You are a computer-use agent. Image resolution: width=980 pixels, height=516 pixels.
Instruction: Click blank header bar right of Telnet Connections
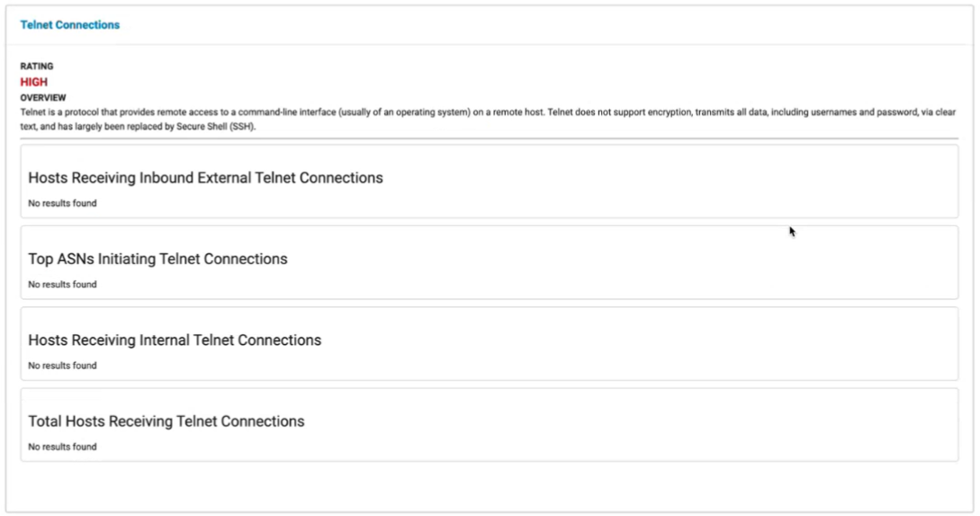point(540,25)
